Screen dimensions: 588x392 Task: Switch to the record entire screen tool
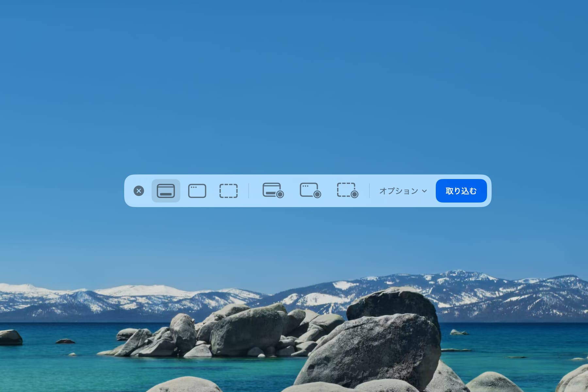click(273, 191)
